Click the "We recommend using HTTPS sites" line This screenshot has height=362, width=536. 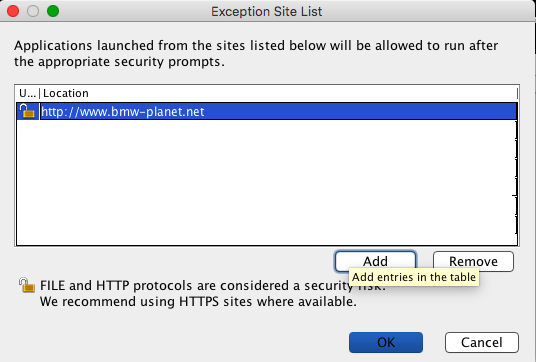(198, 301)
